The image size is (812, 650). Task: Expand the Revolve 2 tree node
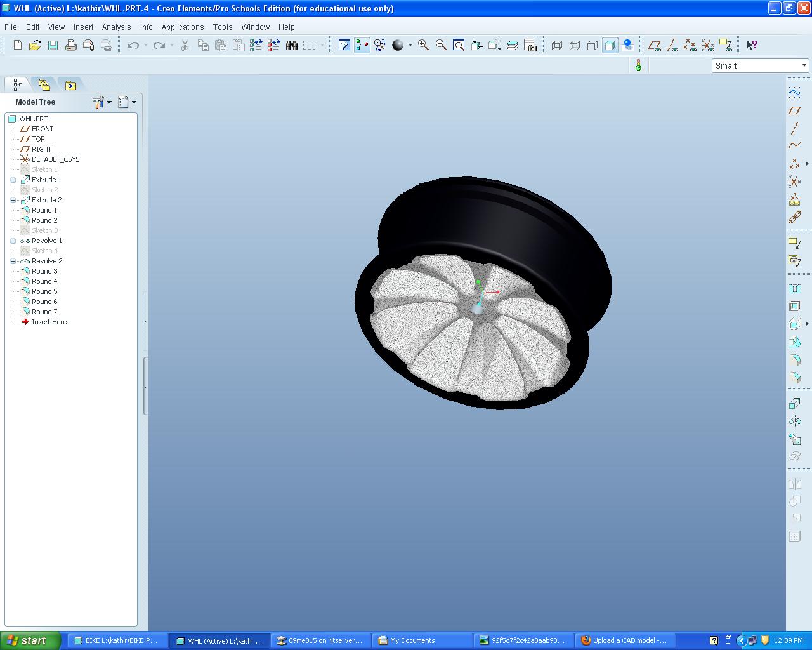(x=13, y=261)
